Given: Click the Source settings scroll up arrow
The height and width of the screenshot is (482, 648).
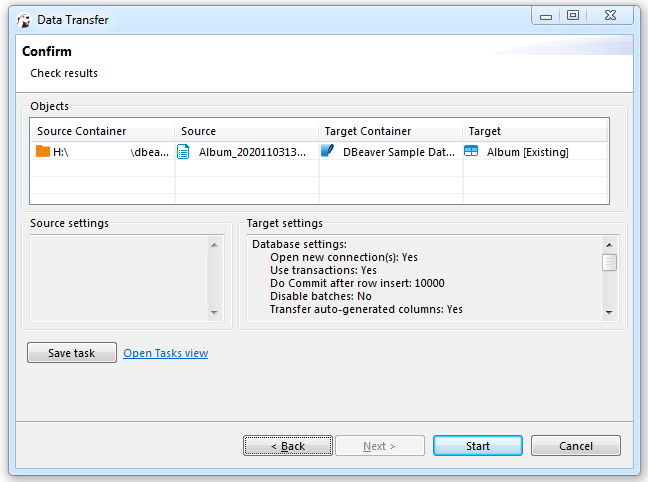Looking at the screenshot, I should pos(214,245).
